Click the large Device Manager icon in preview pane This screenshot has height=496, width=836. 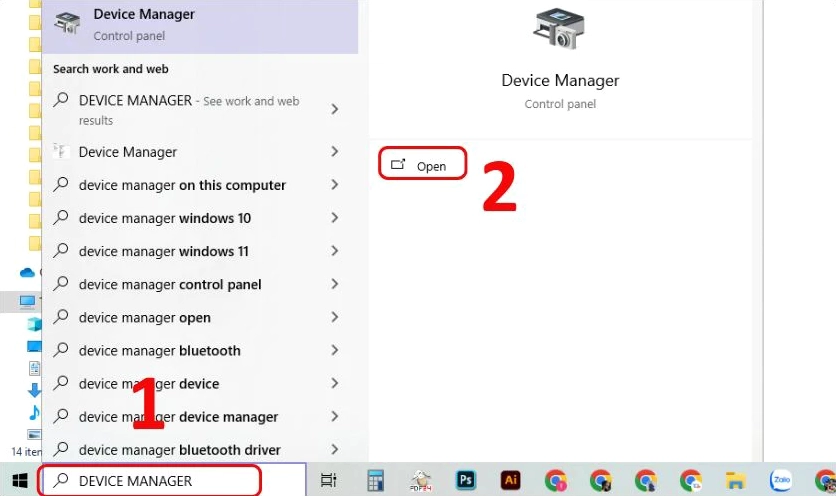coord(559,29)
